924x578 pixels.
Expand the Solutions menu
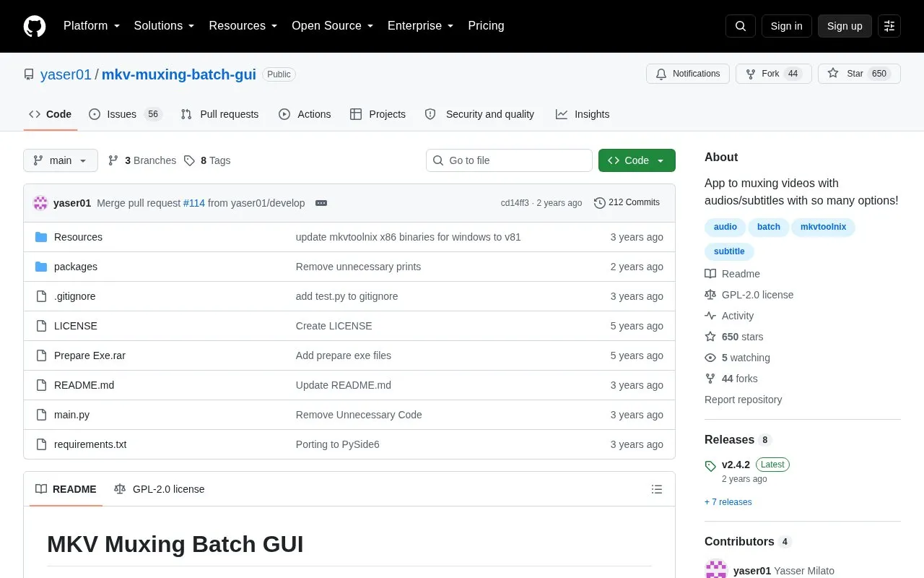(165, 26)
